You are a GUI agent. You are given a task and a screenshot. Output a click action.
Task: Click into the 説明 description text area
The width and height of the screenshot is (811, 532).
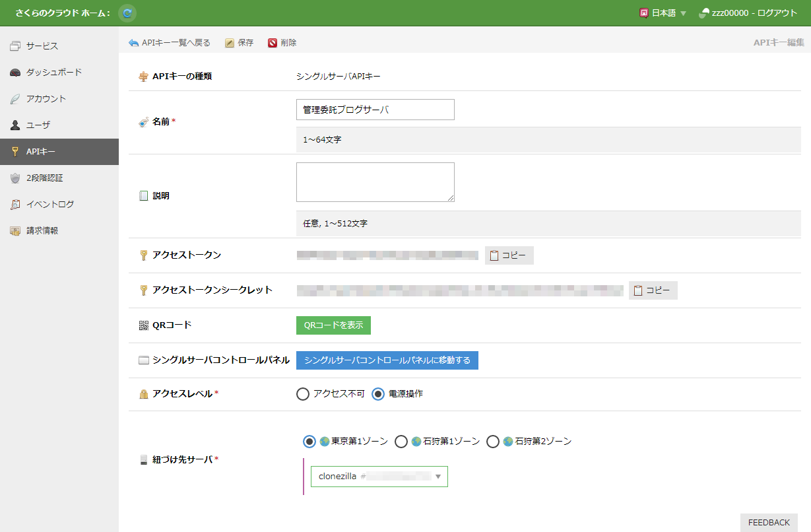(x=375, y=182)
